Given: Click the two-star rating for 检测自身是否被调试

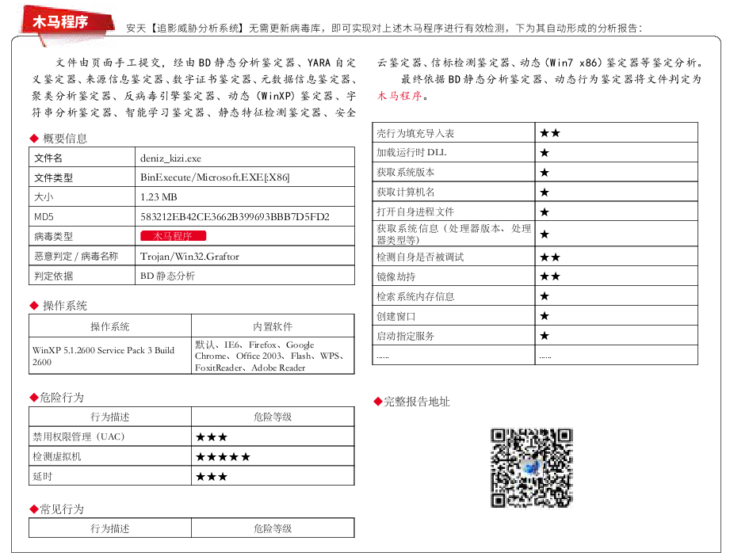Looking at the screenshot, I should 550,257.
